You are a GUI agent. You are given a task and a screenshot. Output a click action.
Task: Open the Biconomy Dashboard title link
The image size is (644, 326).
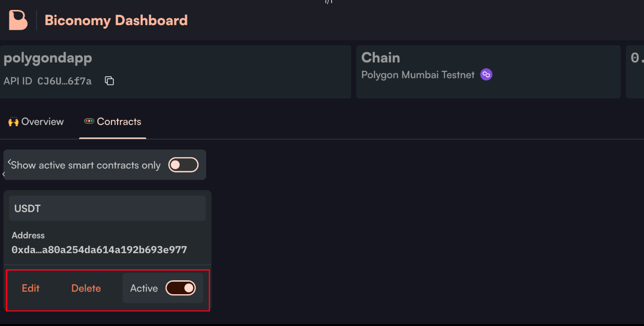116,21
